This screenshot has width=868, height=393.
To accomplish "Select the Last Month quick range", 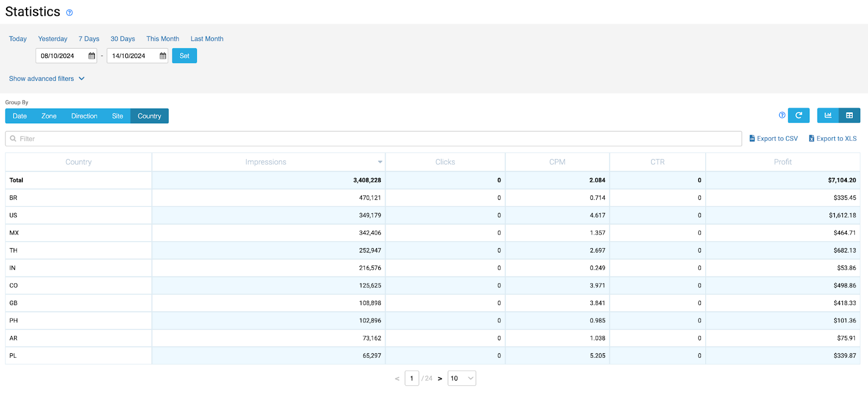I will tap(207, 39).
